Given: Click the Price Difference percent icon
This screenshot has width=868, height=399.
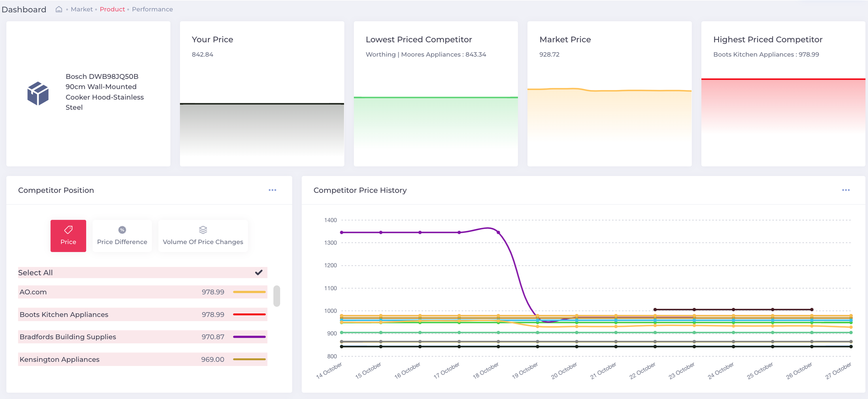Looking at the screenshot, I should [x=122, y=229].
